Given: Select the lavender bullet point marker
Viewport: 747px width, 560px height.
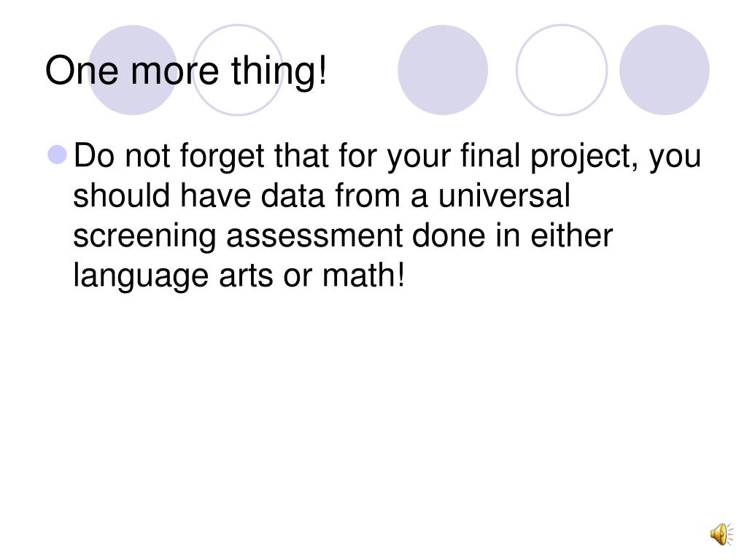Looking at the screenshot, I should click(x=58, y=155).
